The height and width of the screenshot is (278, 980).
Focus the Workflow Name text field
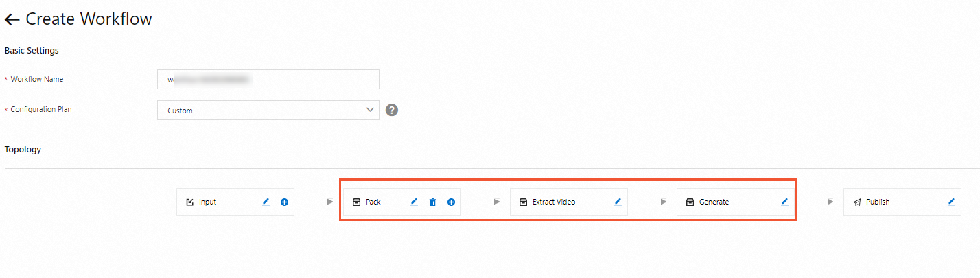(x=268, y=80)
